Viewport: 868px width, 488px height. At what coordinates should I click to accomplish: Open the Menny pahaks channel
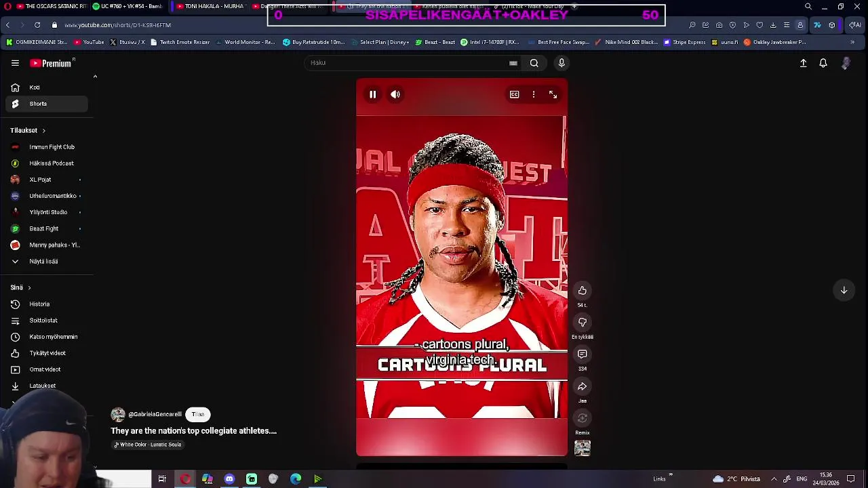click(46, 245)
